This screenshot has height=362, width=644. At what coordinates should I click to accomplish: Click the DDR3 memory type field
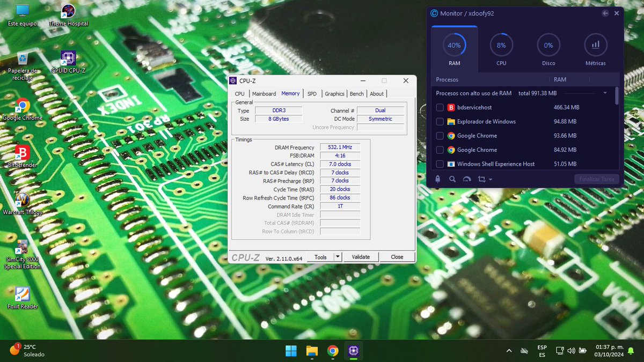tap(279, 110)
